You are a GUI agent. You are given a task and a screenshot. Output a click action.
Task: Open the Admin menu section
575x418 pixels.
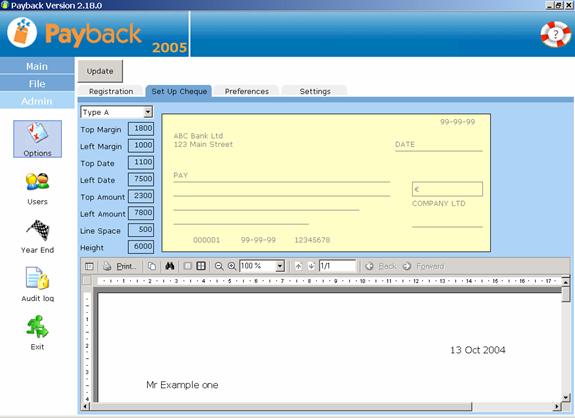point(37,100)
